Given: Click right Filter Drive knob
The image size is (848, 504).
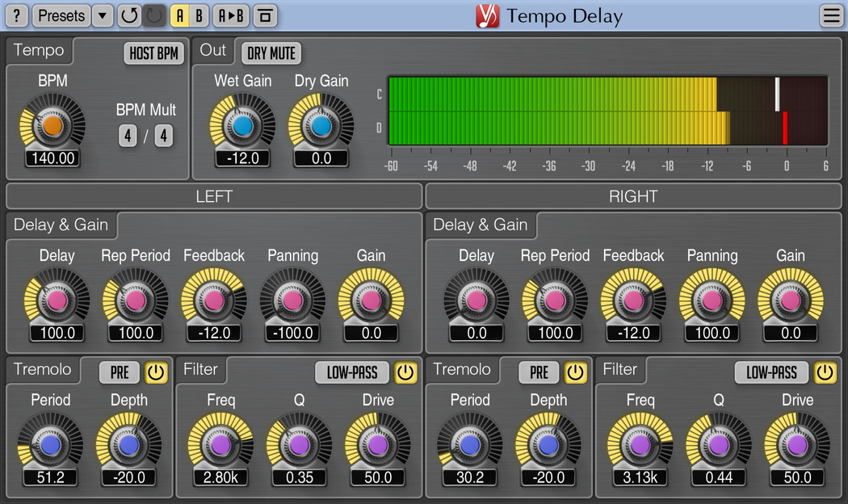Looking at the screenshot, I should coord(797,445).
